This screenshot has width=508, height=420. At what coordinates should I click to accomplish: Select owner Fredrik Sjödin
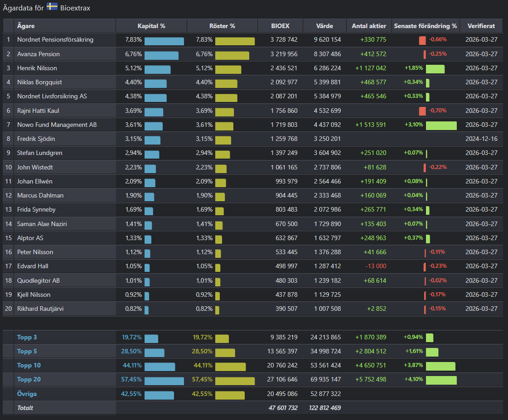coord(36,139)
